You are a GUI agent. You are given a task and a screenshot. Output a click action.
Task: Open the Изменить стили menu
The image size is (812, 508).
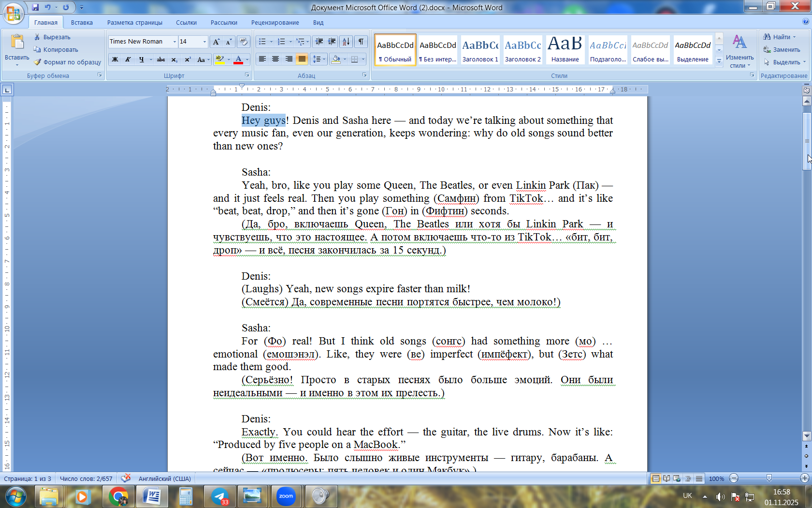click(739, 51)
